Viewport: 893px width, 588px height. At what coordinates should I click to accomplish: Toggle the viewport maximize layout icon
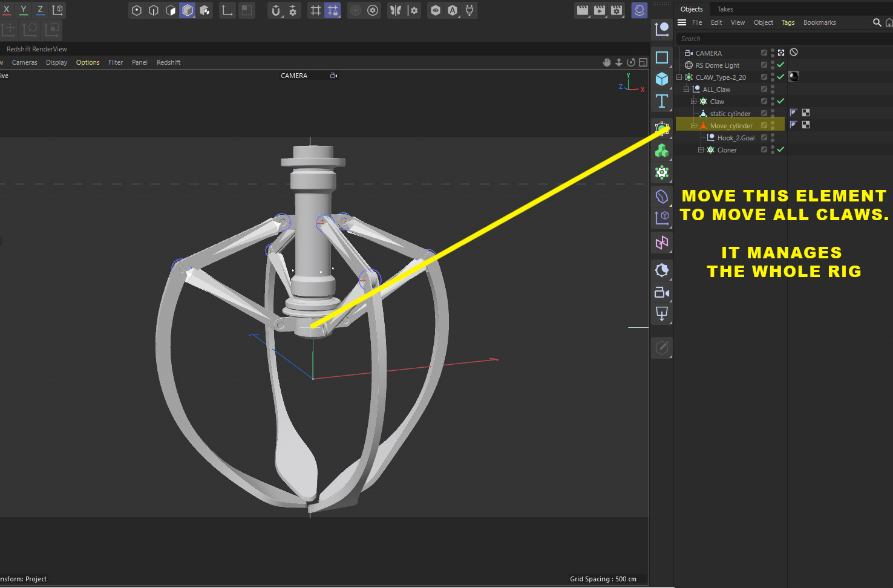point(643,62)
